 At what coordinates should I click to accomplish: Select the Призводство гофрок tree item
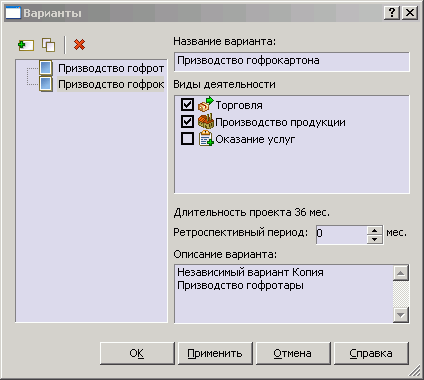(x=111, y=84)
